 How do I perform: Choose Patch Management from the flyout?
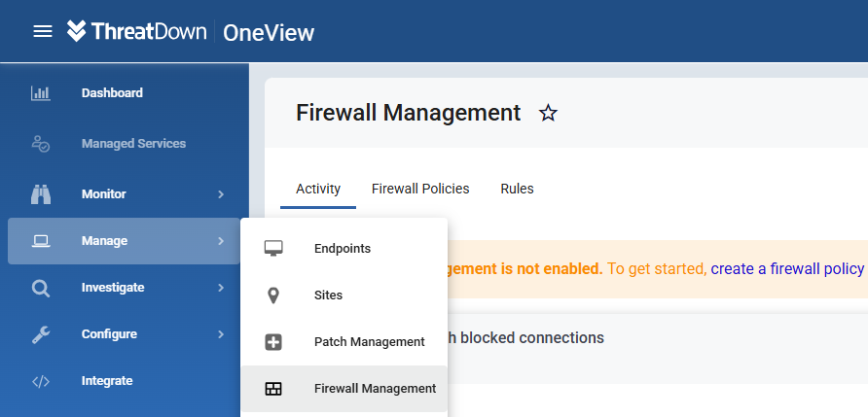pyautogui.click(x=344, y=342)
